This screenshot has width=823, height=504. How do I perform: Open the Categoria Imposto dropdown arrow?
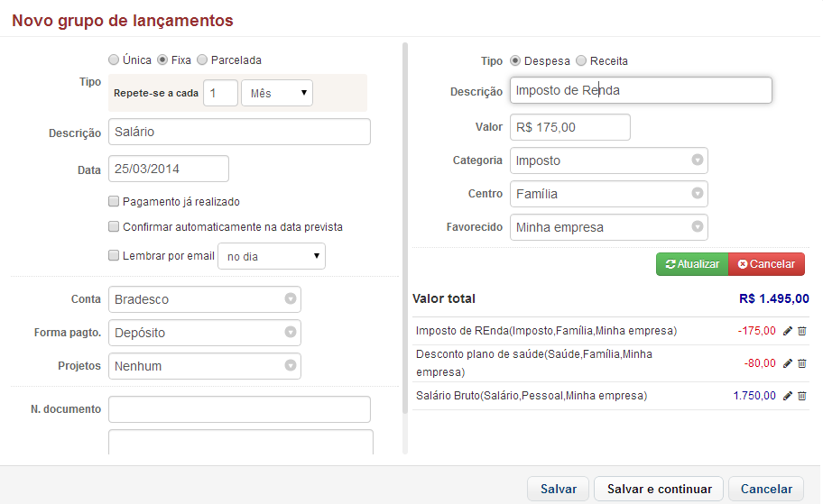(697, 160)
